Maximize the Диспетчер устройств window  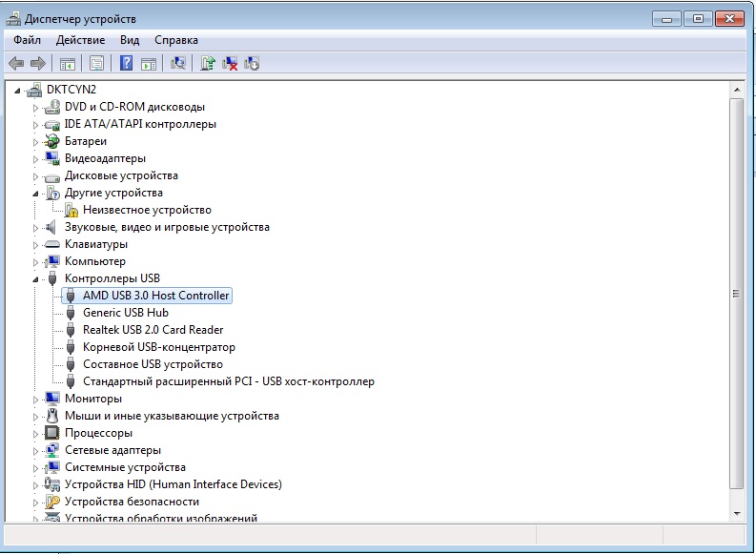click(698, 19)
